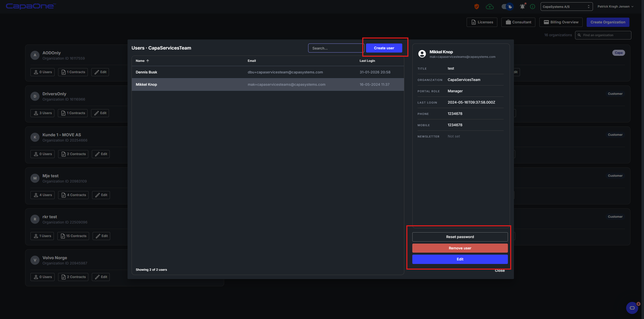This screenshot has height=319, width=644.
Task: Focus the users Search field
Action: click(x=336, y=48)
